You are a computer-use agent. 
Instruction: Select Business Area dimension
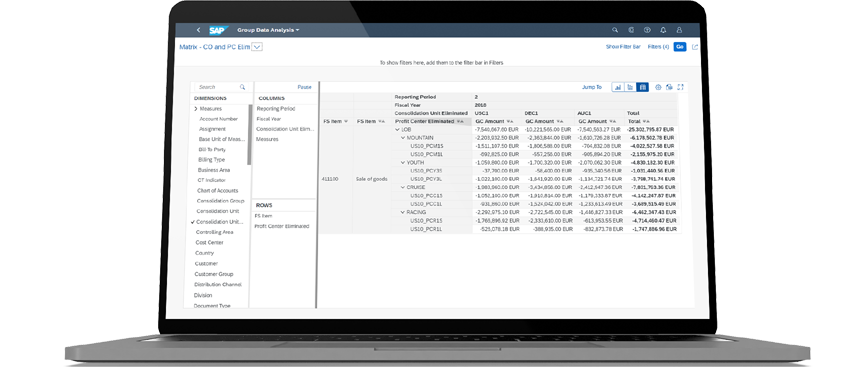[213, 170]
